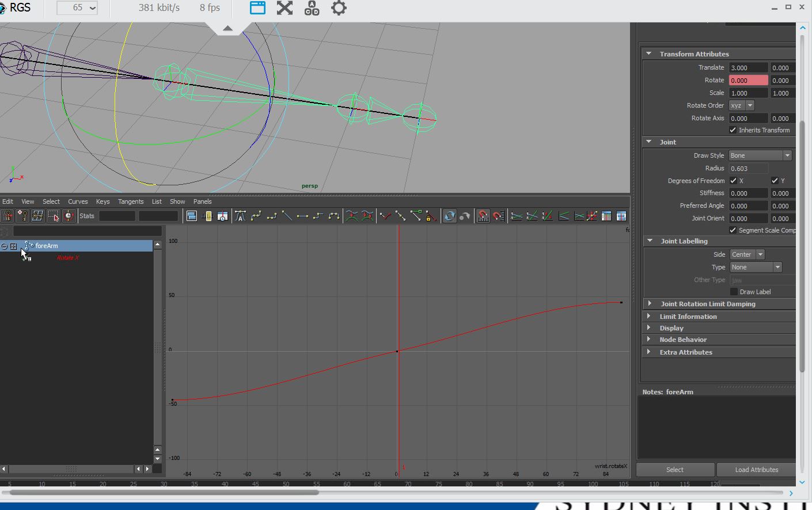Screen dimensions: 812x510
Task: Expand the Limit Information section
Action: pos(688,317)
